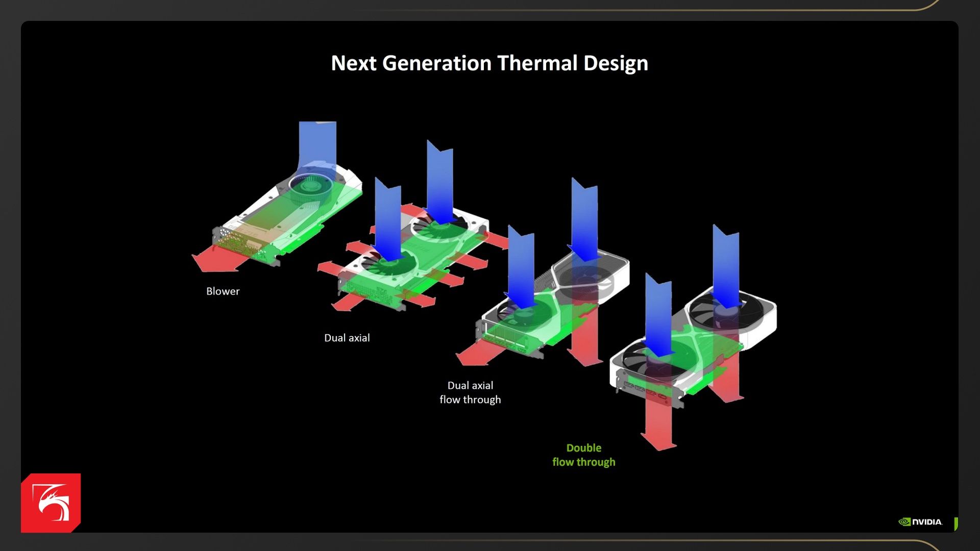Select the Blower label text
The image size is (980, 551).
(x=223, y=291)
